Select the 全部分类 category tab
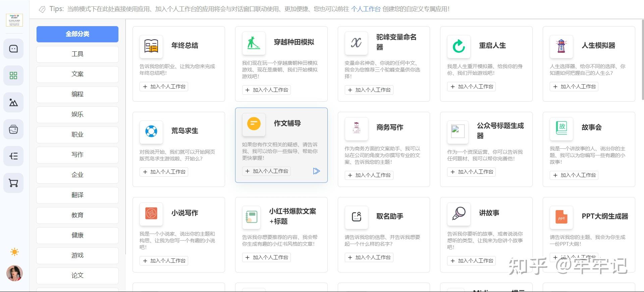 click(77, 34)
